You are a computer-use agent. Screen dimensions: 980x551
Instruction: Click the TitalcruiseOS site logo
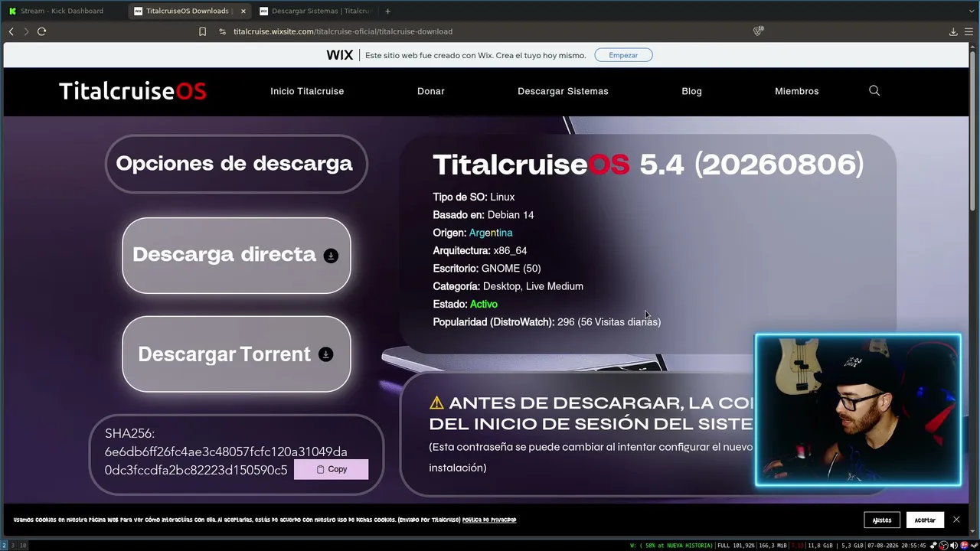[x=132, y=91]
